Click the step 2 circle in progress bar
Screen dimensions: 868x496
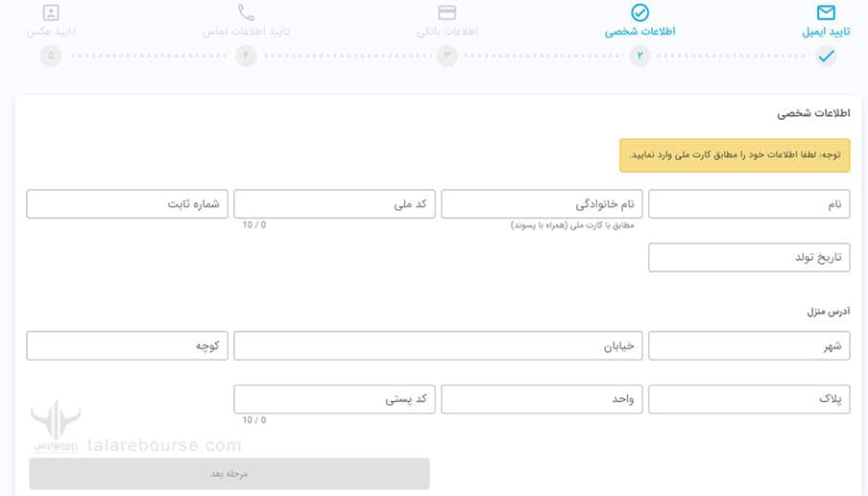coord(639,56)
